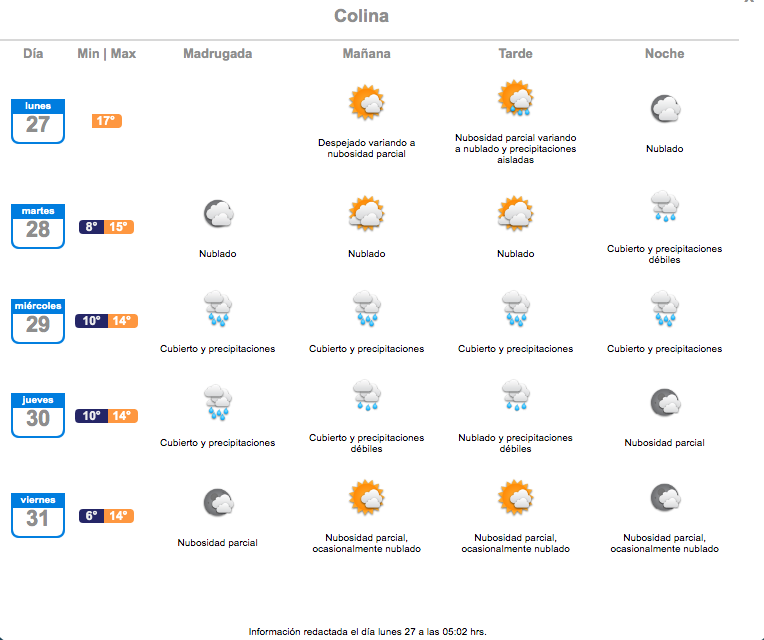The image size is (764, 640).
Task: Click Friday night partly cloudy icon
Action: (665, 498)
